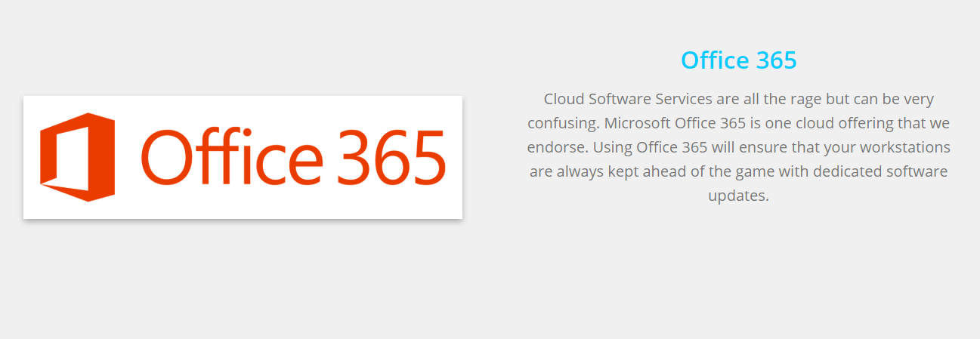Click the large letter "O" in the logo

[165, 159]
